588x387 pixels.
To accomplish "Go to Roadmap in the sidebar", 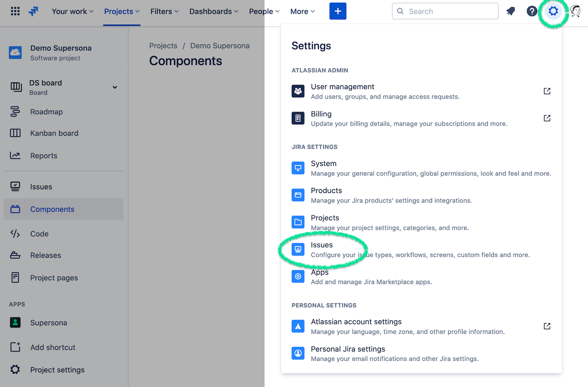I will point(46,112).
